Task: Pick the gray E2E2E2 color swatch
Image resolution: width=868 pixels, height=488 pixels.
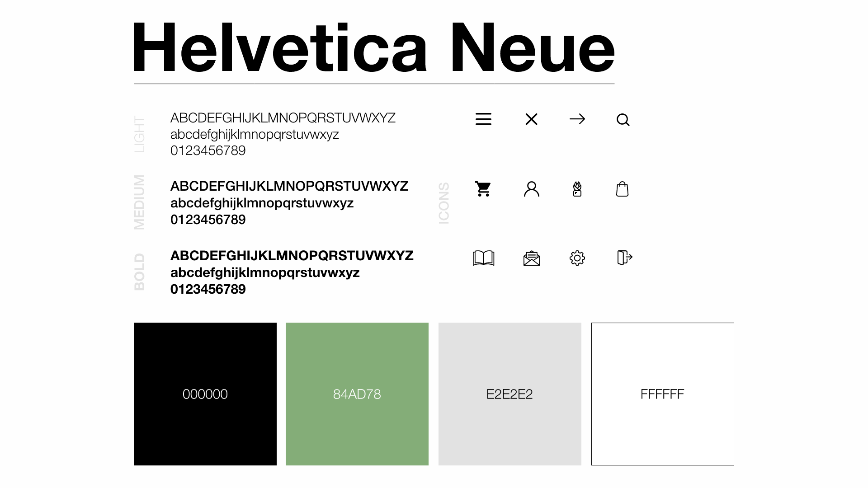Action: (x=510, y=394)
